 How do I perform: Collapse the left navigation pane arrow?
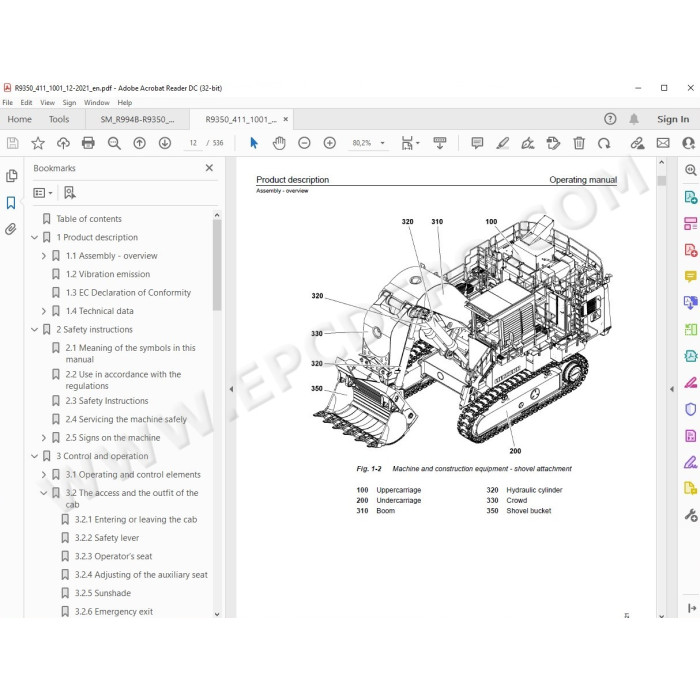click(231, 389)
